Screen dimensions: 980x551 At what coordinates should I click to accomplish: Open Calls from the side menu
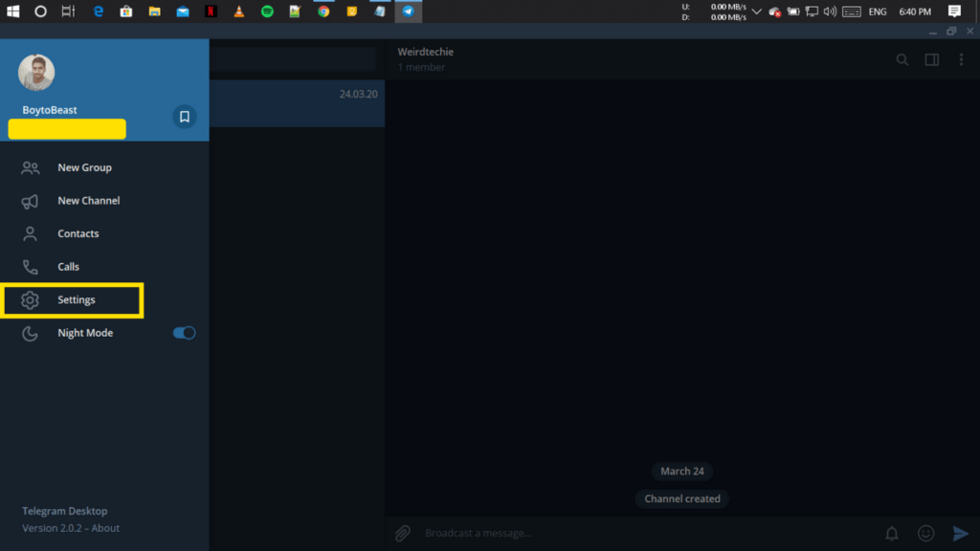click(x=104, y=267)
